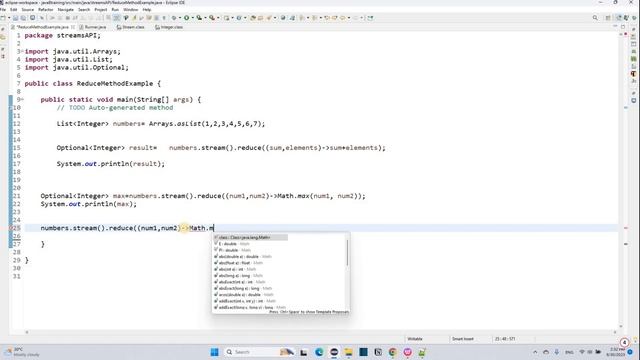Show hidden system tray icons
This screenshot has width=640, height=360.
point(535,352)
